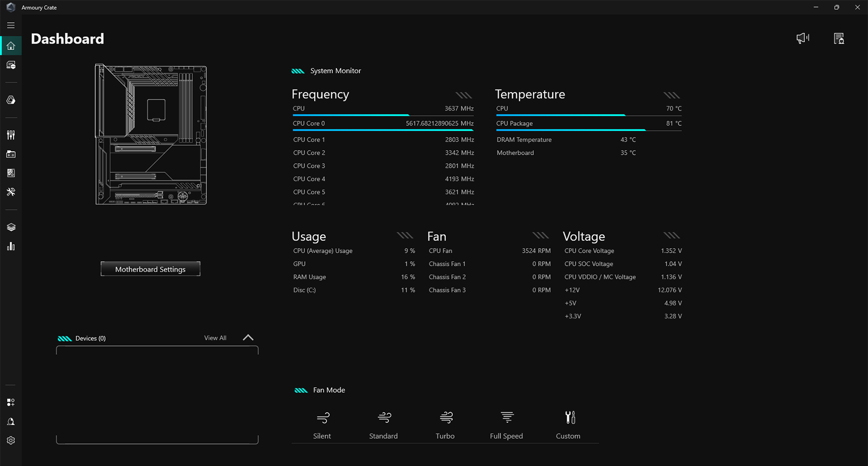Click the "CPU SOC Voltage" row

coord(623,264)
